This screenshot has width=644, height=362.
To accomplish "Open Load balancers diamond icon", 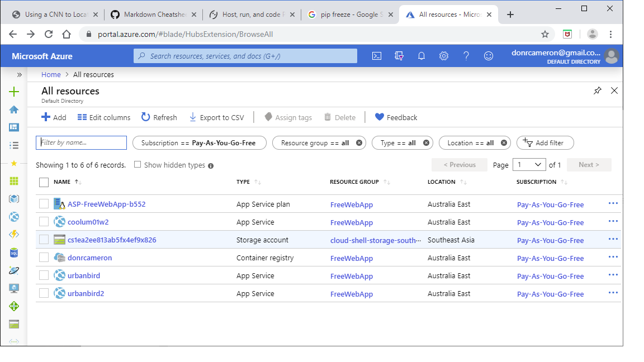I will coord(14,306).
